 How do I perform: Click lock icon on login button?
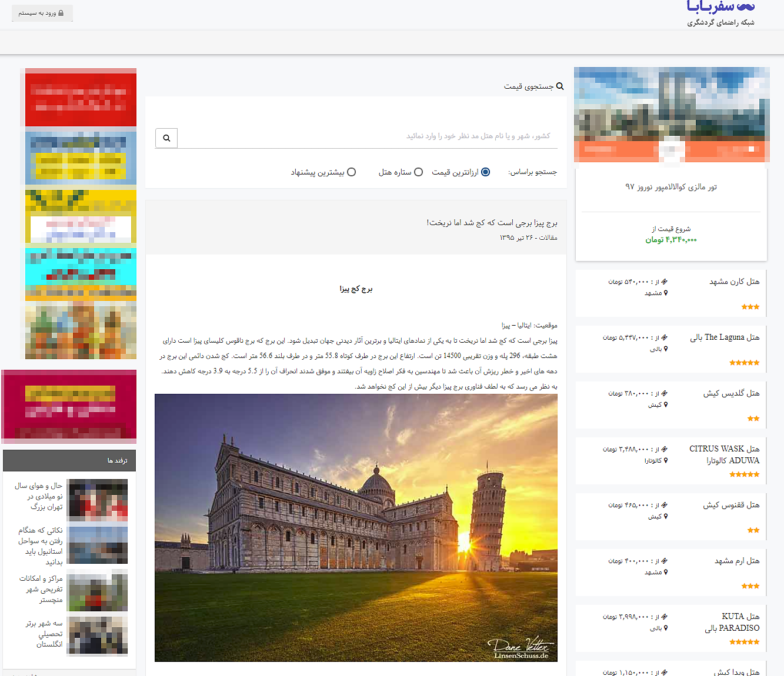coord(61,13)
